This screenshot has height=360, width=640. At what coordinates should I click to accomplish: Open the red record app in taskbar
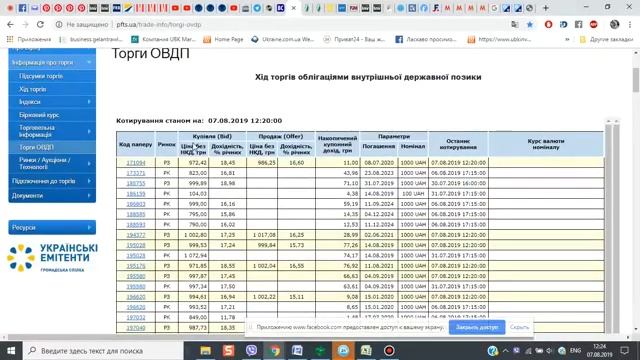pos(389,351)
